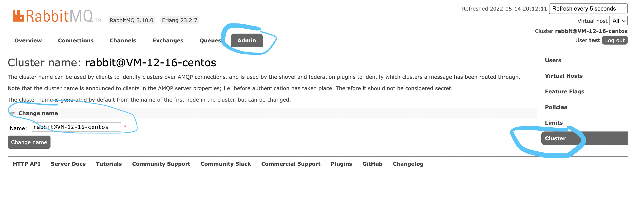Select Feature Flags in the sidebar
Screen dimensions: 644x204
pos(565,91)
